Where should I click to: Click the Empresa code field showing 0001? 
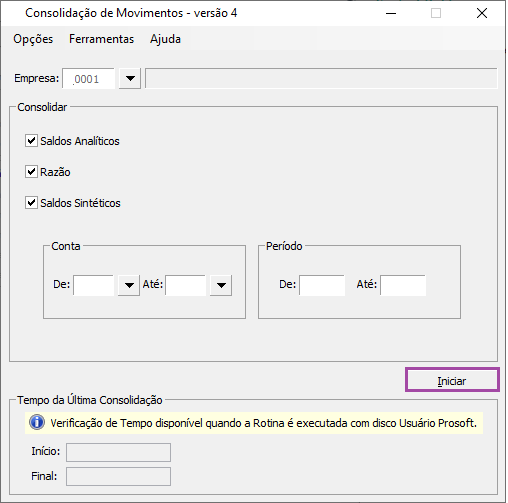tap(88, 79)
